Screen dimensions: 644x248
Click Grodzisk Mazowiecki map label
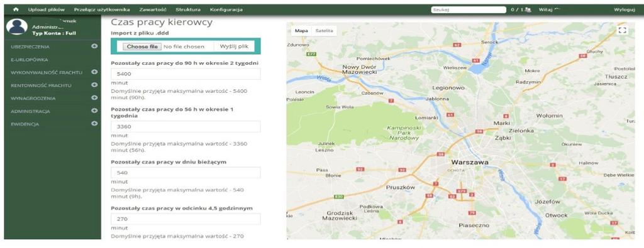click(x=339, y=215)
